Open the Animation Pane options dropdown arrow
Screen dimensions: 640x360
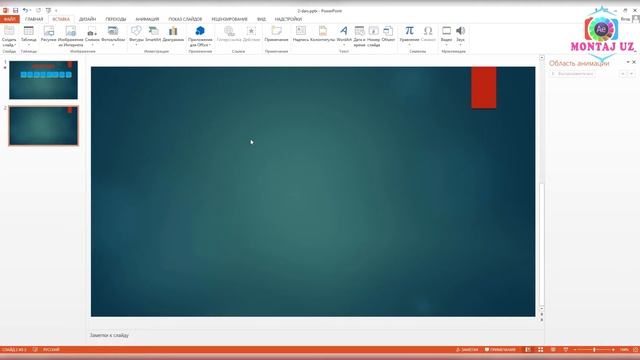point(628,62)
